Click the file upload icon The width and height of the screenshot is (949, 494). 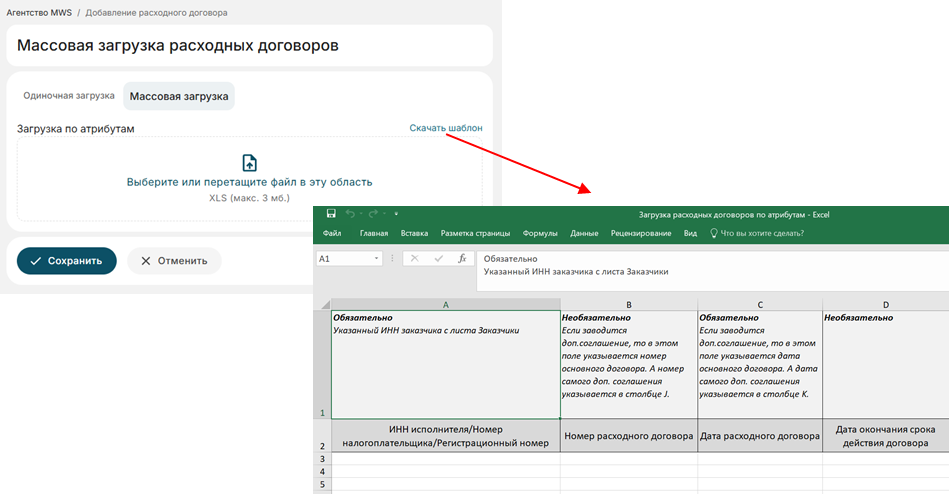tap(249, 163)
